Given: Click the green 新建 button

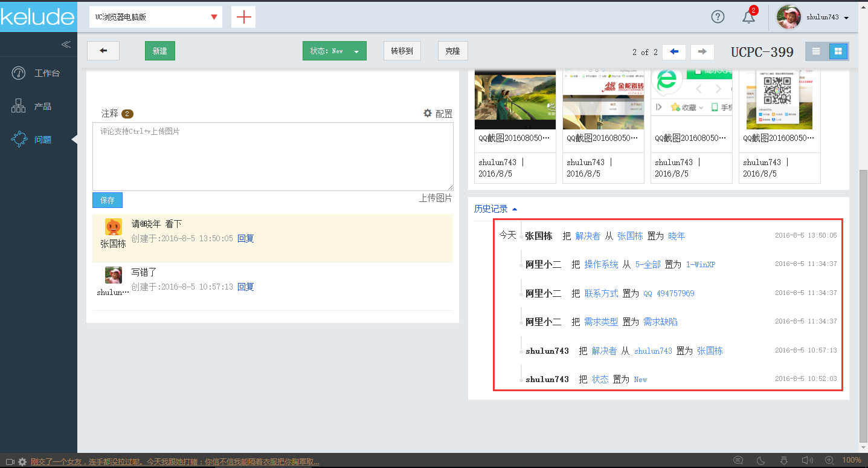Looking at the screenshot, I should [x=160, y=51].
